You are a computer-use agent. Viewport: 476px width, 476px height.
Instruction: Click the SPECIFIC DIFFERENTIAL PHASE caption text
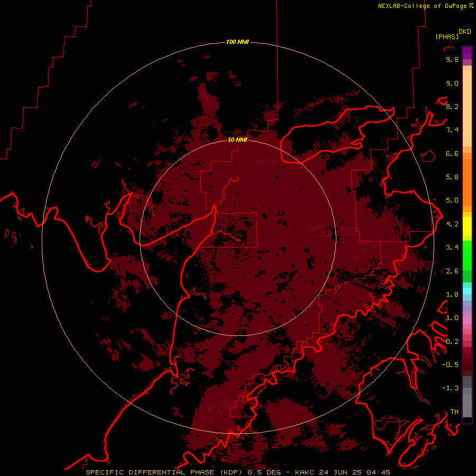pyautogui.click(x=150, y=472)
